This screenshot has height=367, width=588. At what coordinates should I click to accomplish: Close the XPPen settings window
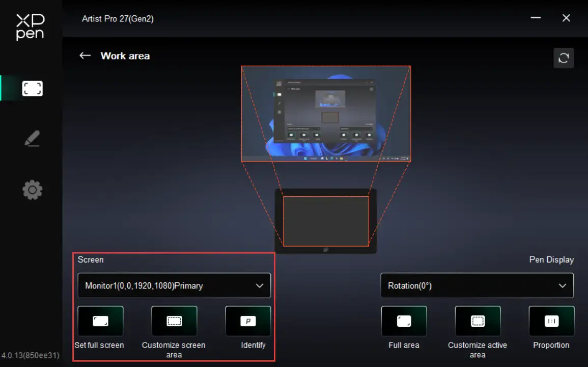tap(566, 18)
